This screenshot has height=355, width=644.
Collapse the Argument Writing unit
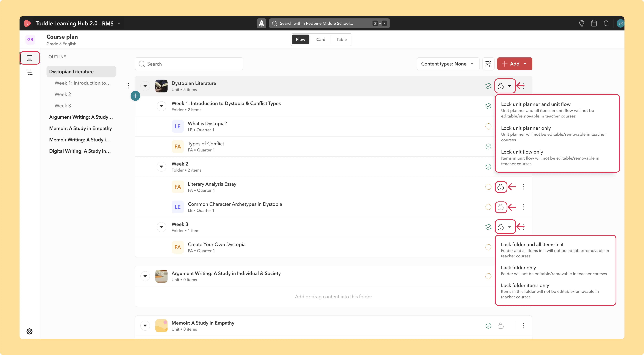[145, 276]
